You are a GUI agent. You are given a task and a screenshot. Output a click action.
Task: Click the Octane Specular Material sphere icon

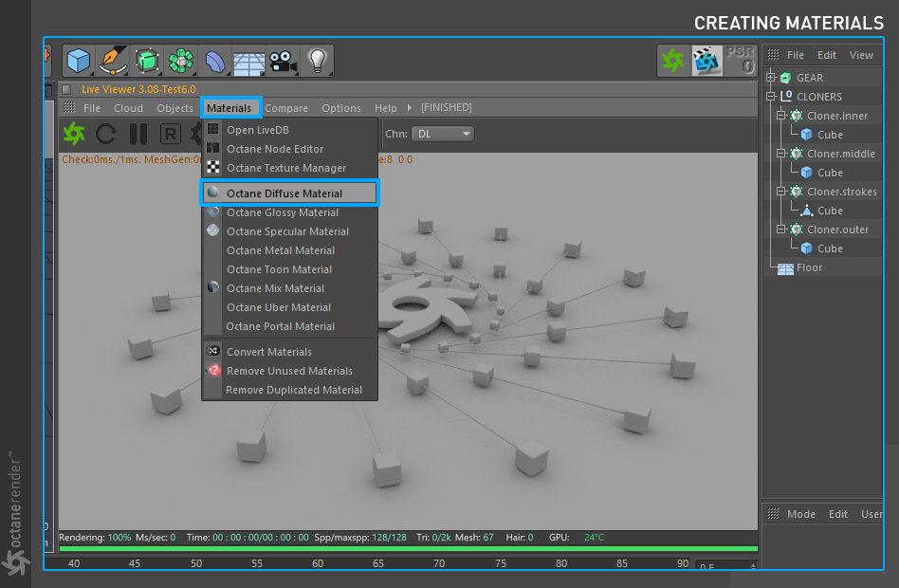coord(212,230)
